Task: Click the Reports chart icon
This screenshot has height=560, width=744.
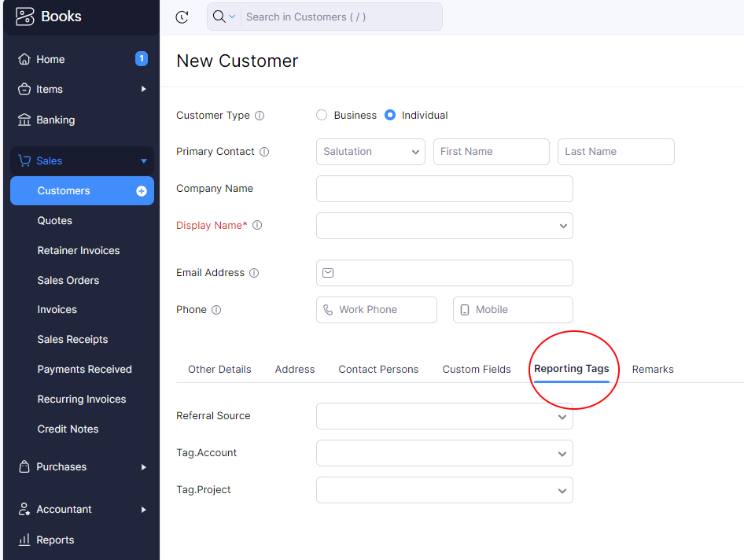Action: pos(24,540)
